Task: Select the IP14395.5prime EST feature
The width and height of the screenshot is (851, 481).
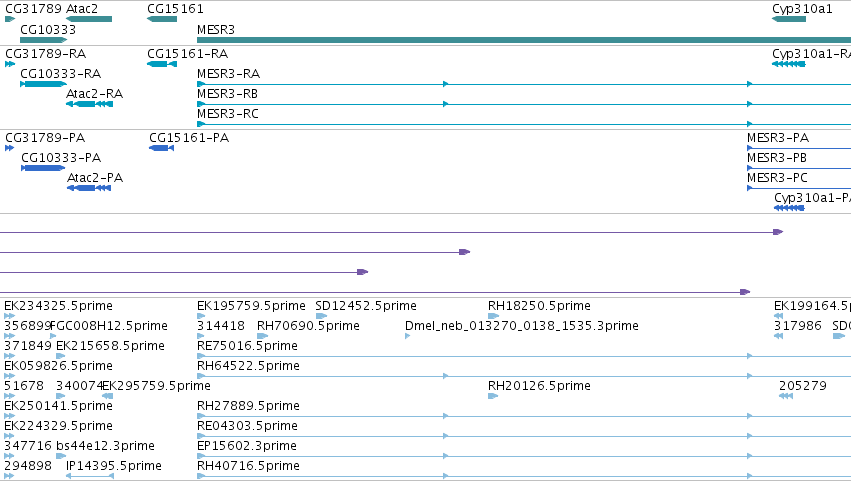Action: pos(90,476)
